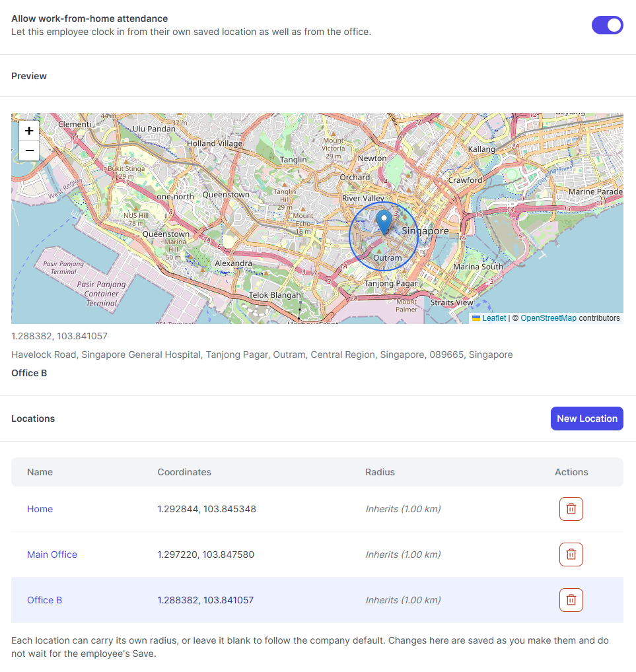Open the OpenStreetMap link
The height and width of the screenshot is (672, 636).
pyautogui.click(x=549, y=318)
